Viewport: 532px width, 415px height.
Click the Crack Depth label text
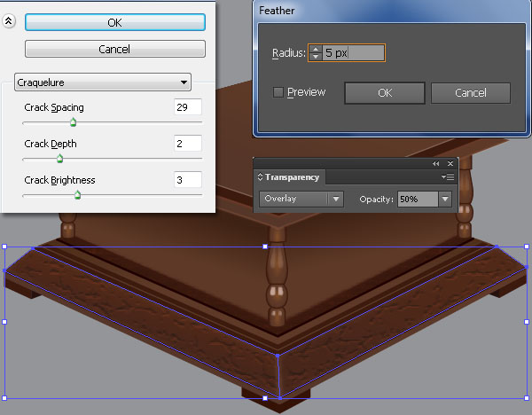(x=51, y=144)
